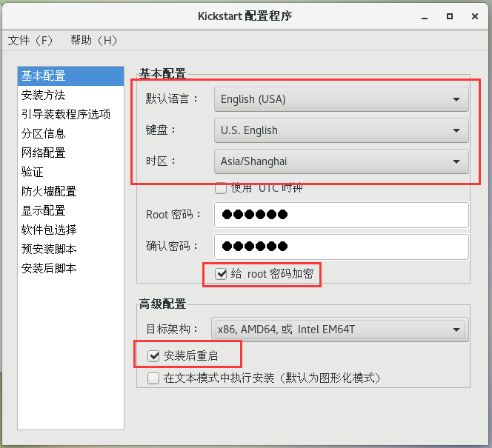Maximize the Kickstart 配置程序 window
Viewport: 492px width, 448px height.
pos(450,16)
